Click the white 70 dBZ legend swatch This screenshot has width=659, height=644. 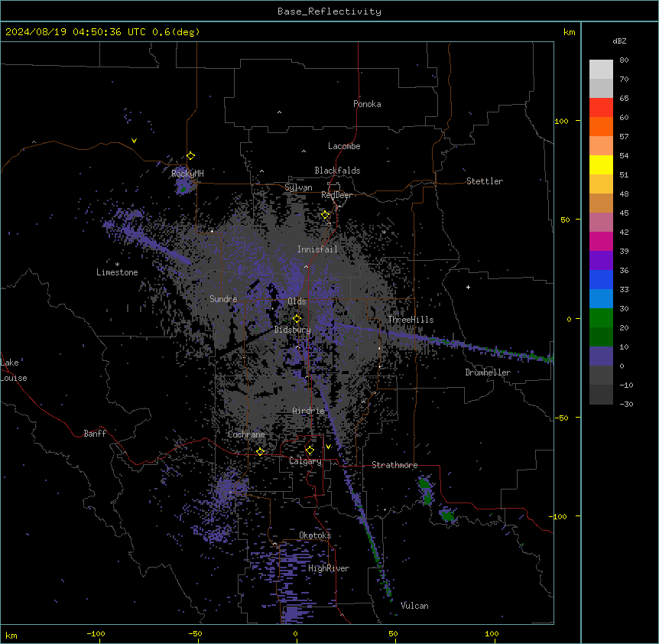[x=601, y=70]
